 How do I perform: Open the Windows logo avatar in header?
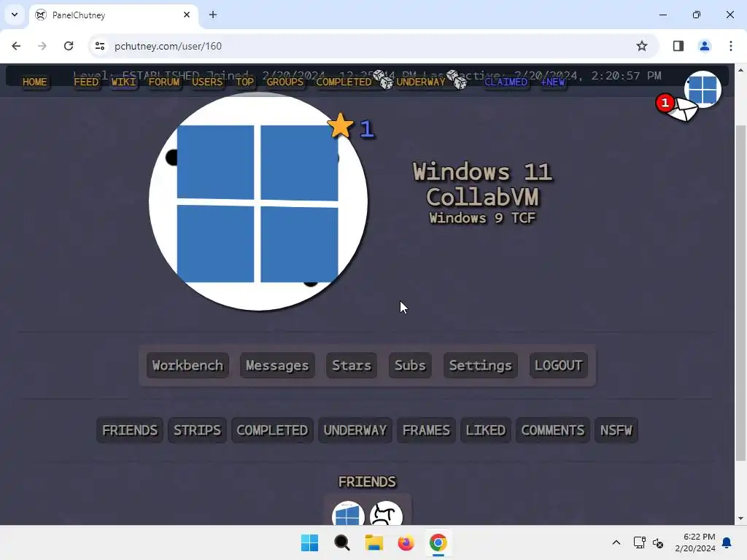pos(703,90)
